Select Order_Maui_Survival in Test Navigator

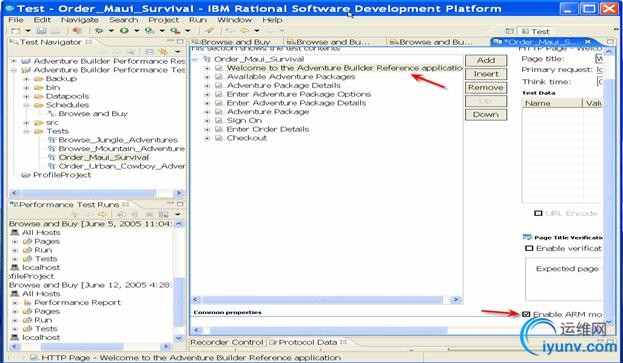104,157
